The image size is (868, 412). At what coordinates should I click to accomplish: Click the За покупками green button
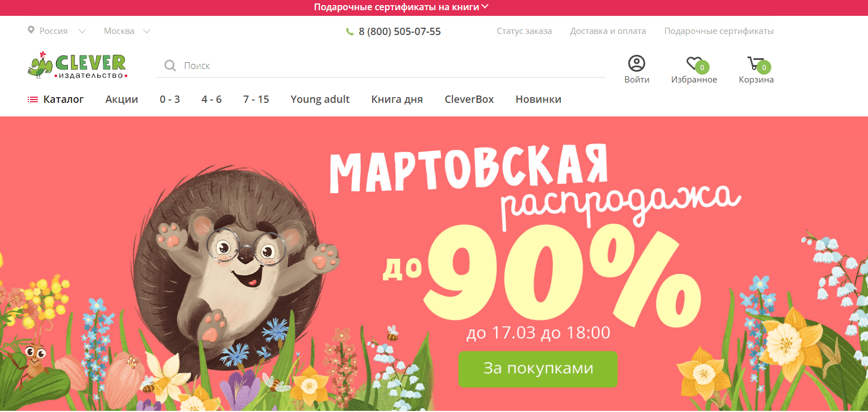click(538, 369)
